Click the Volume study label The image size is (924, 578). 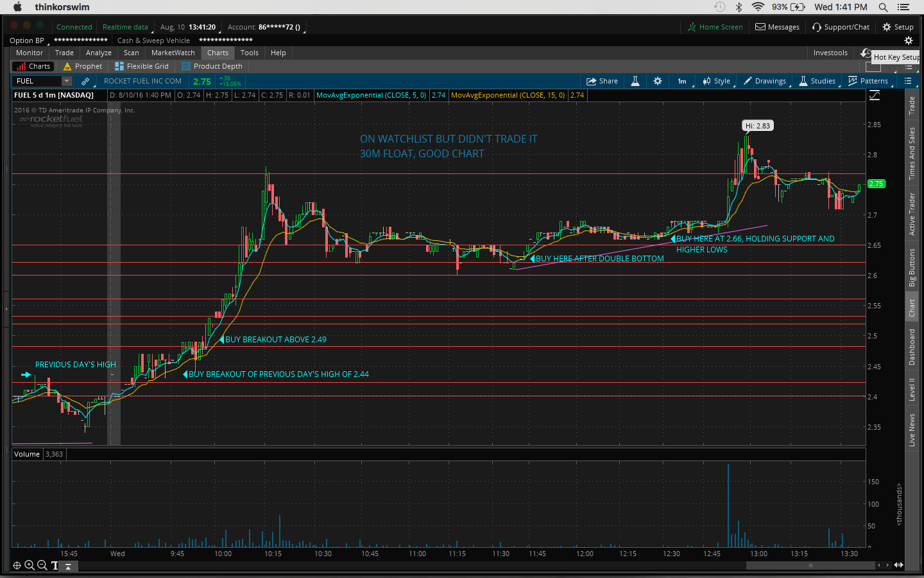coord(27,454)
